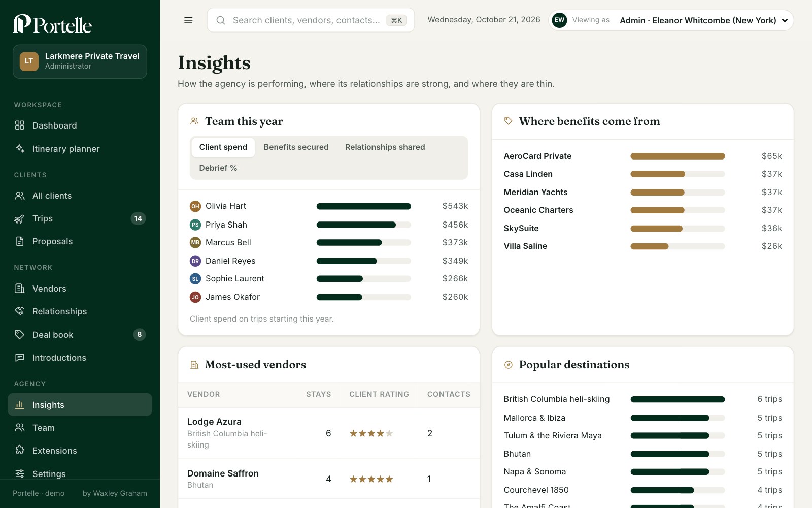Image resolution: width=812 pixels, height=508 pixels.
Task: Click Olivia Hart's client spend bar
Action: pyautogui.click(x=363, y=206)
